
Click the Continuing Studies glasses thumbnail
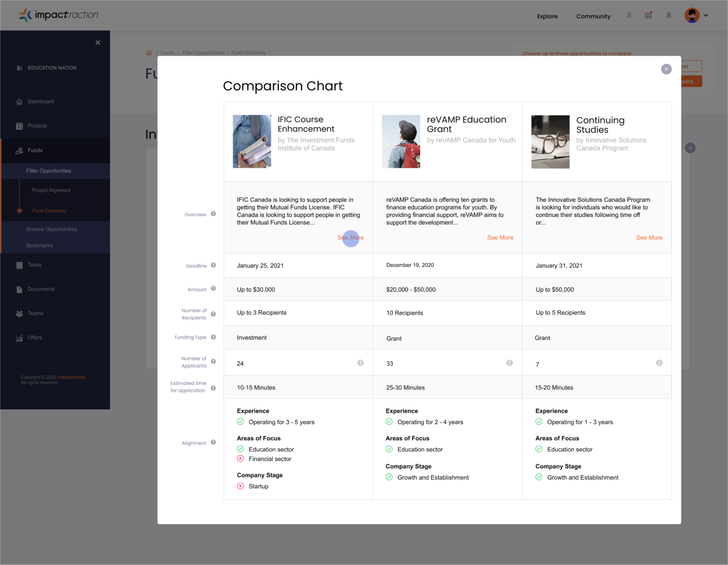pos(550,142)
